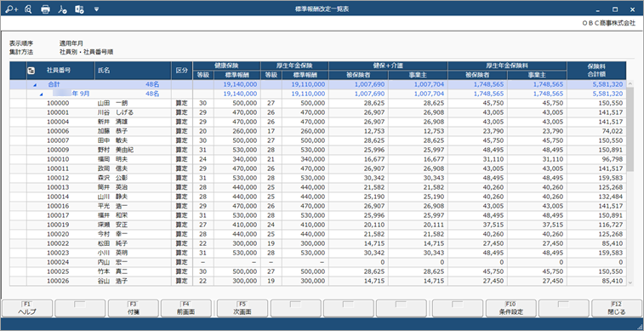Open the quick toolbar customize dropdown arrow
The height and width of the screenshot is (331, 644).
pos(96,9)
